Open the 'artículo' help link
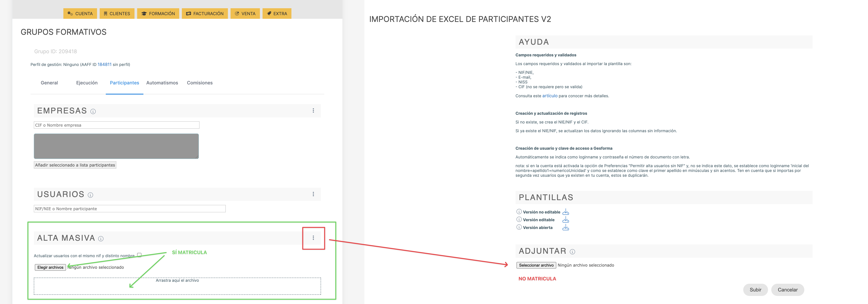Image resolution: width=868 pixels, height=304 pixels. tap(550, 96)
